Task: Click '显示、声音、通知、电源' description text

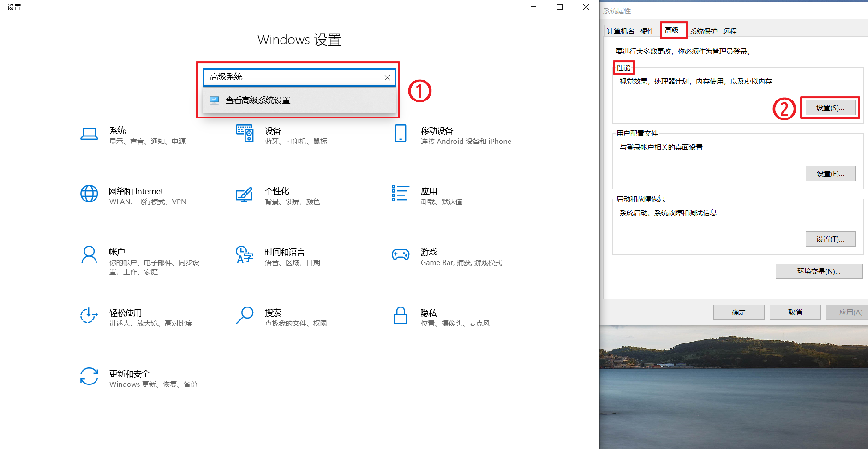Action: click(147, 142)
